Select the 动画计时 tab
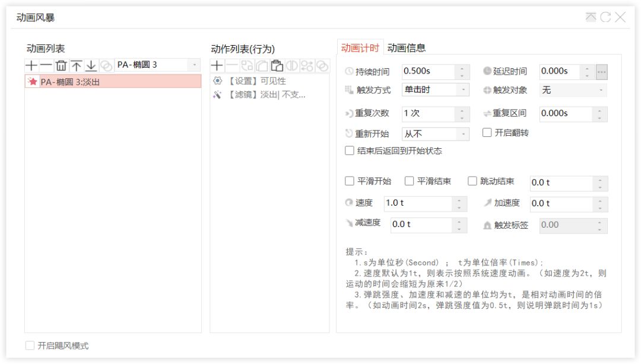This screenshot has height=364, width=641. (x=360, y=48)
